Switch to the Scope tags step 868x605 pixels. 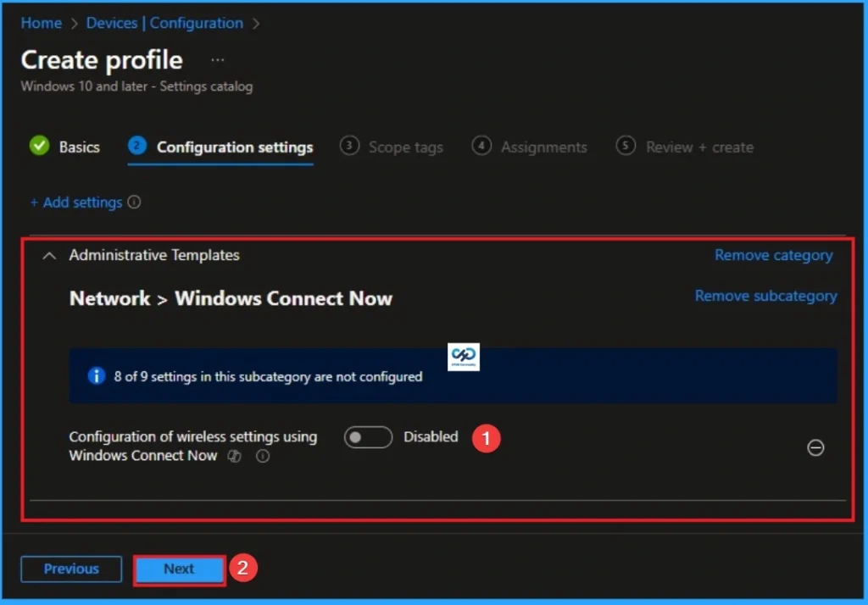coord(406,147)
